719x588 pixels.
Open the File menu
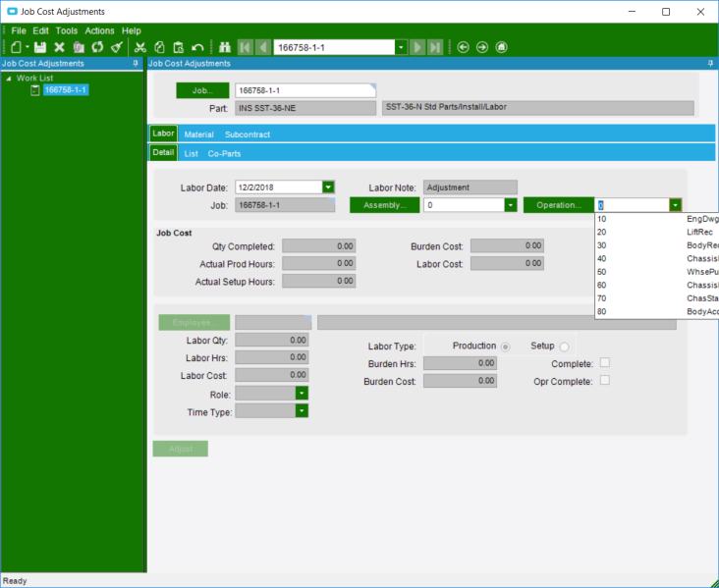click(x=19, y=30)
